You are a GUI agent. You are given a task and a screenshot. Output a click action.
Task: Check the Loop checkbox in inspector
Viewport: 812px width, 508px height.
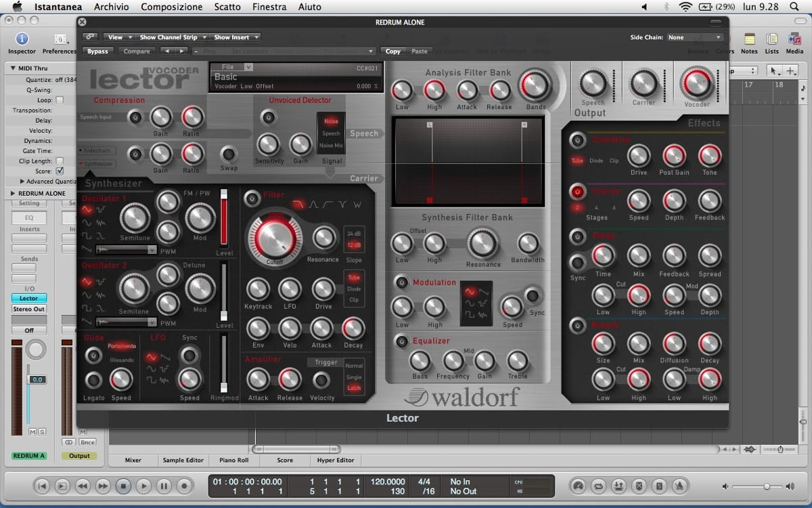[x=60, y=100]
